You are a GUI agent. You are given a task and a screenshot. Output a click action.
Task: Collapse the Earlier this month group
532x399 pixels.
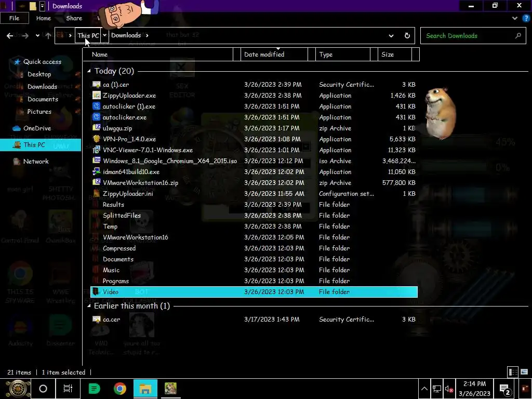(89, 306)
